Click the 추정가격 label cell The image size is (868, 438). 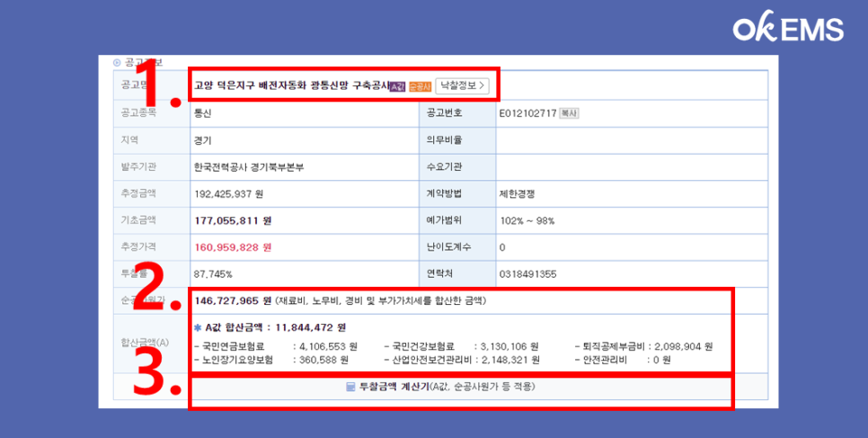[x=152, y=247]
